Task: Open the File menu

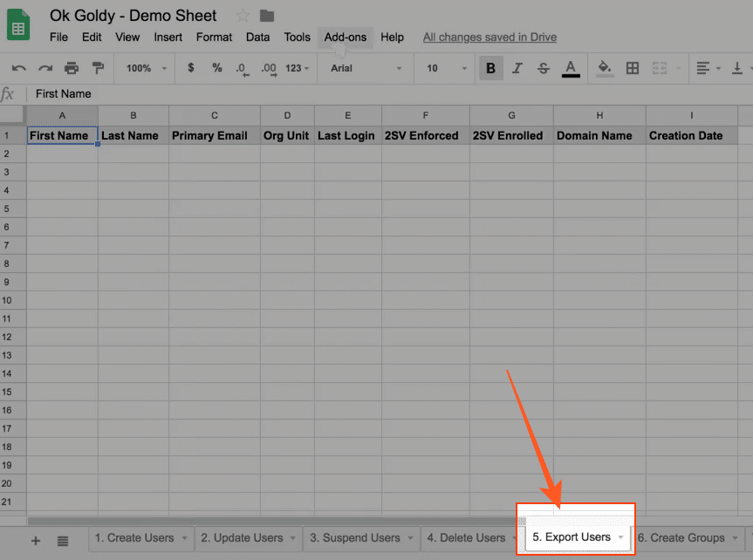Action: click(58, 37)
